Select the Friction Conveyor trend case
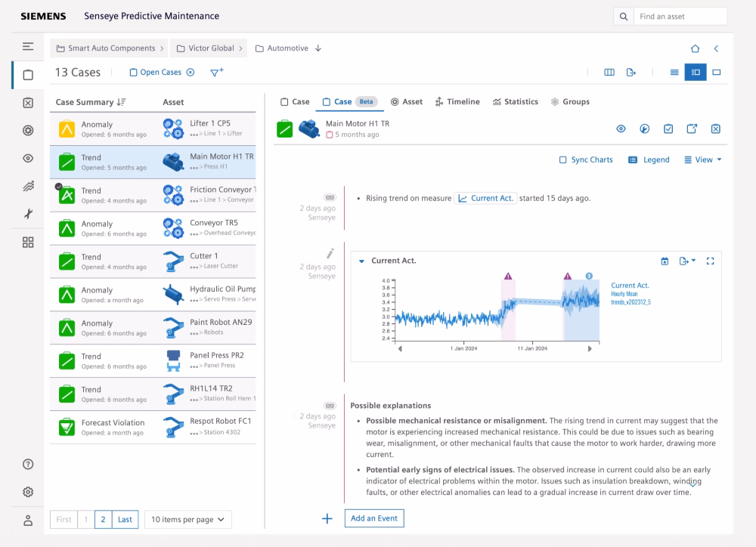The height and width of the screenshot is (547, 756). pos(153,195)
